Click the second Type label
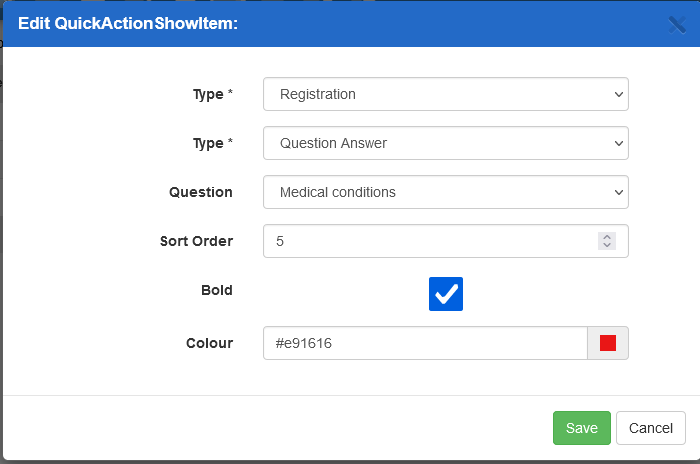The image size is (700, 464). (x=208, y=143)
